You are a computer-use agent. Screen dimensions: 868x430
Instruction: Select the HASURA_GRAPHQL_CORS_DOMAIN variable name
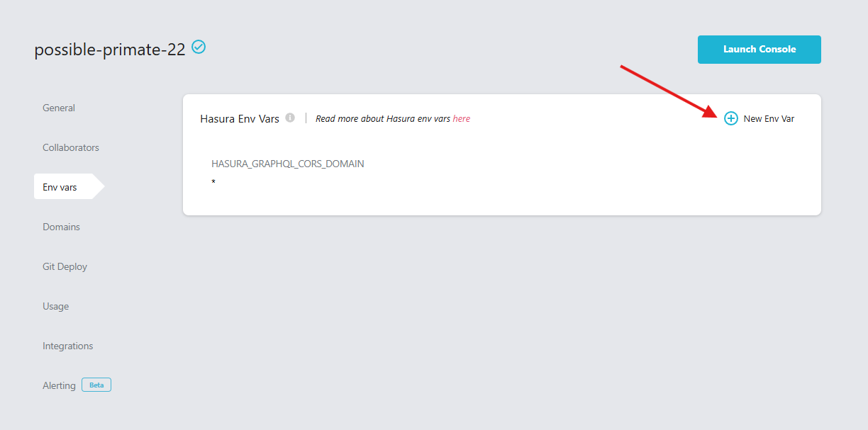click(x=287, y=163)
